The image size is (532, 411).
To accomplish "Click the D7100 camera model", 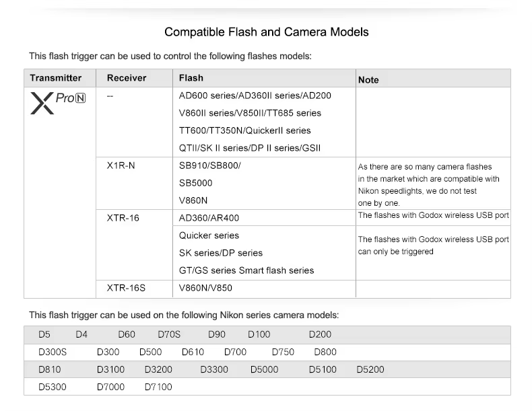I will click(x=158, y=387).
